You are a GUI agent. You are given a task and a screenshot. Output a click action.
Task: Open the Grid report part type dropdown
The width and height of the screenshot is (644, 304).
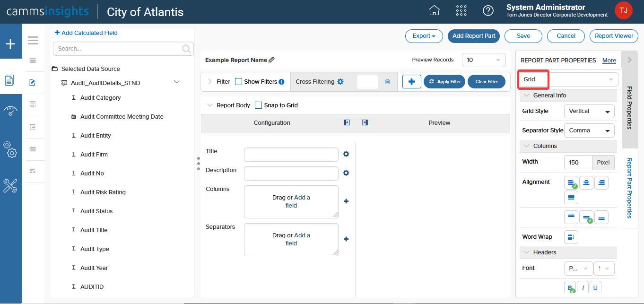569,79
